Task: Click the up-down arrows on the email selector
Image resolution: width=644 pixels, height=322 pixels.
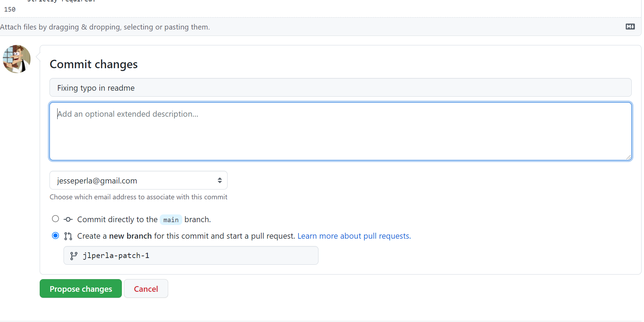Action: click(219, 180)
